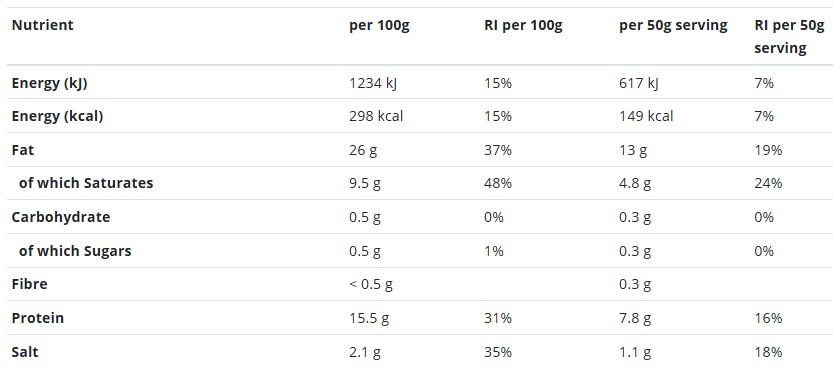Viewport: 833px width, 389px height.
Task: Select the per 100g column header
Action: (x=379, y=26)
